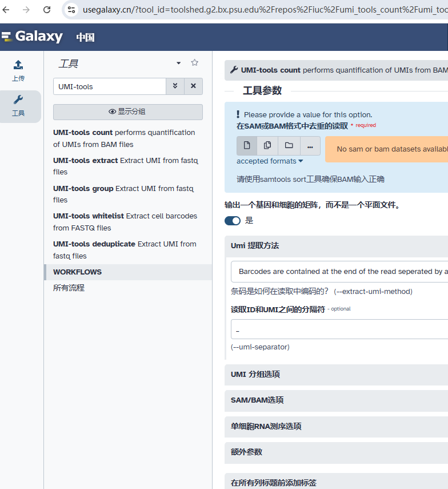448x489 pixels.
Task: Expand advanced search double-chevron button
Action: point(175,86)
